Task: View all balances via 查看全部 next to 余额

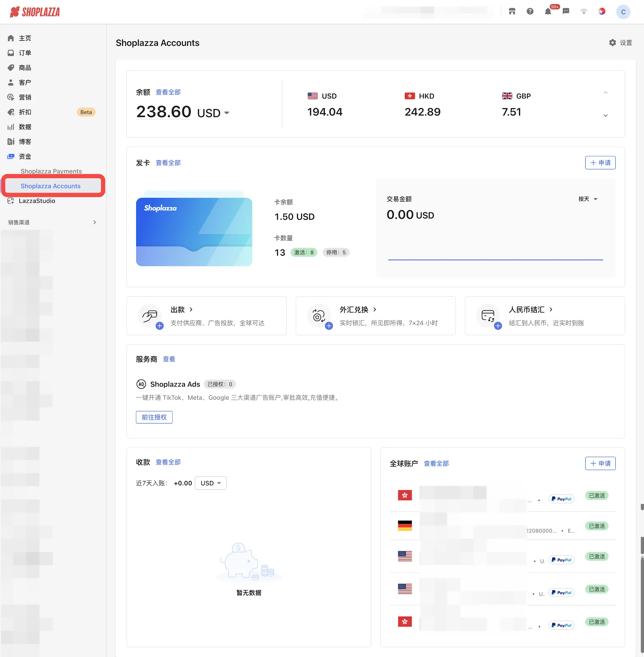Action: [x=168, y=92]
